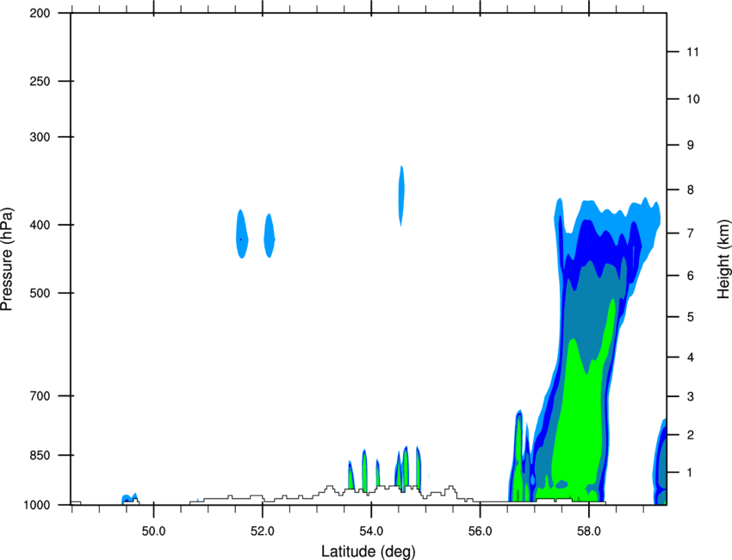Click the 250 pressure tick label
Viewport: 732px width, 560px height.
40,81
